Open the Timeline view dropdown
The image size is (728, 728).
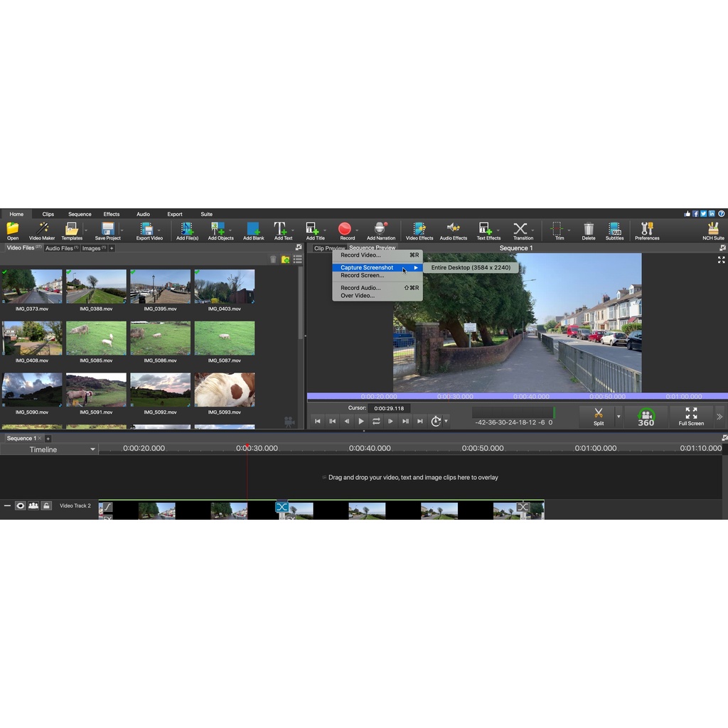pos(92,449)
